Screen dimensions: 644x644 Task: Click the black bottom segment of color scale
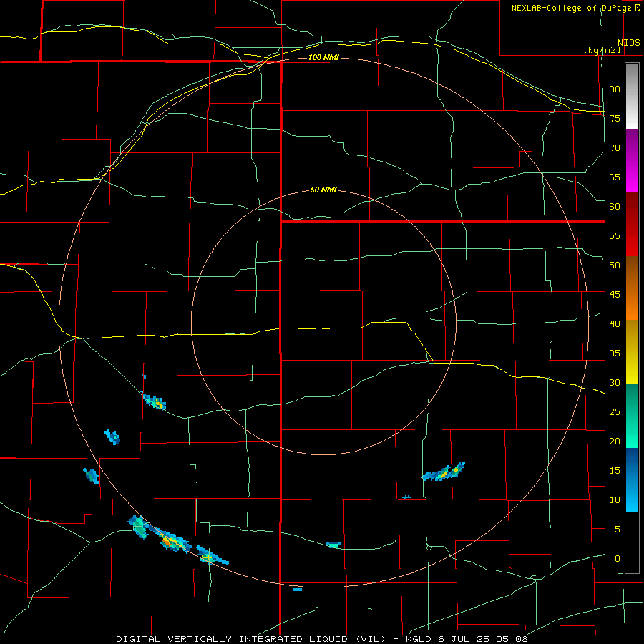pyautogui.click(x=632, y=542)
